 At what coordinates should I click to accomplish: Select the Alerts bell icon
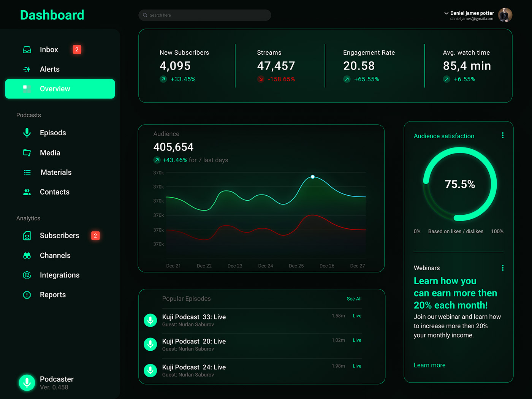(x=27, y=69)
